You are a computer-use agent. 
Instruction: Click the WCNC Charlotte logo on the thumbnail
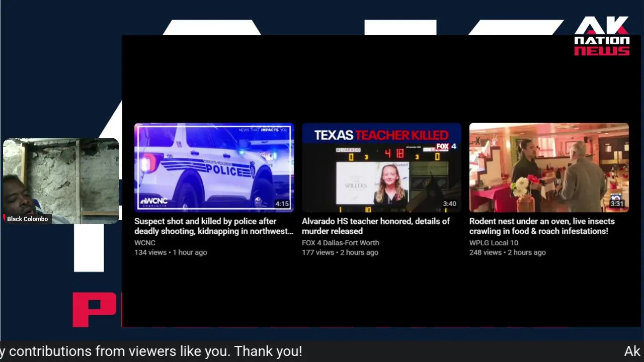click(x=154, y=202)
